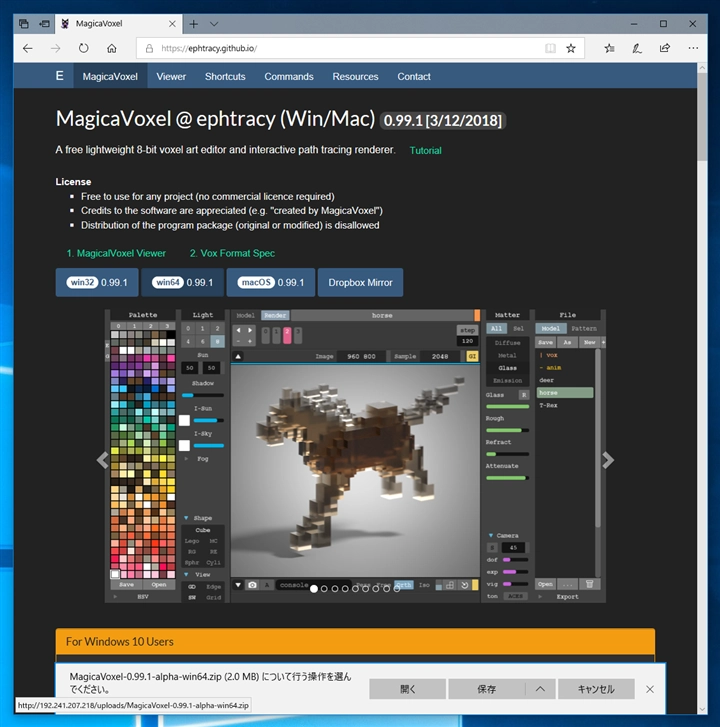The image size is (720, 727).
Task: Click the site lock icon in address bar
Action: coord(149,48)
